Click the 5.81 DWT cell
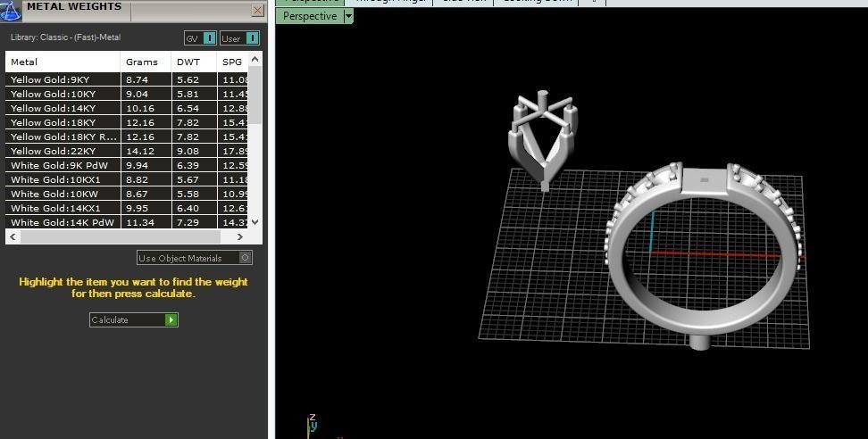Image resolution: width=868 pixels, height=439 pixels. (x=194, y=94)
